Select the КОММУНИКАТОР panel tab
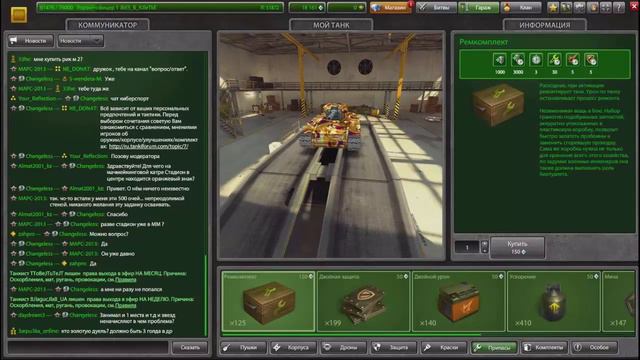640x360 pixels. click(x=107, y=25)
